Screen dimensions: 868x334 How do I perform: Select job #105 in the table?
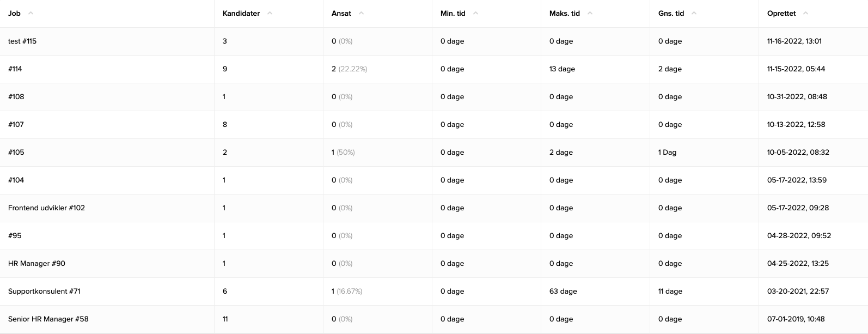point(16,152)
